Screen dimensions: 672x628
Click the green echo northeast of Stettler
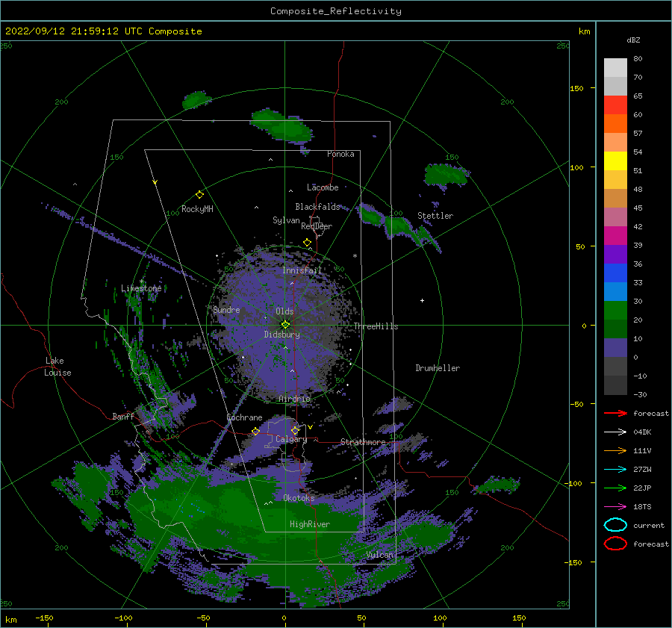click(x=446, y=175)
